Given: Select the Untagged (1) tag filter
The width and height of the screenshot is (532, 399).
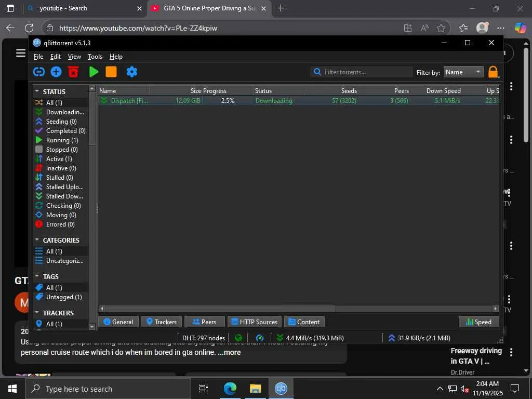Looking at the screenshot, I should point(60,297).
